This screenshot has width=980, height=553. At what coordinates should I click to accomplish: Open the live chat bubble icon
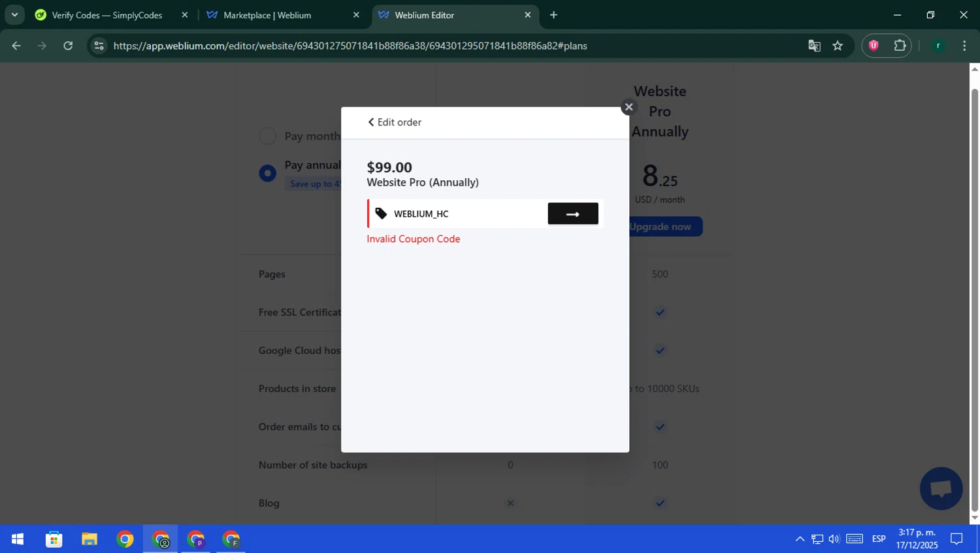pos(941,488)
